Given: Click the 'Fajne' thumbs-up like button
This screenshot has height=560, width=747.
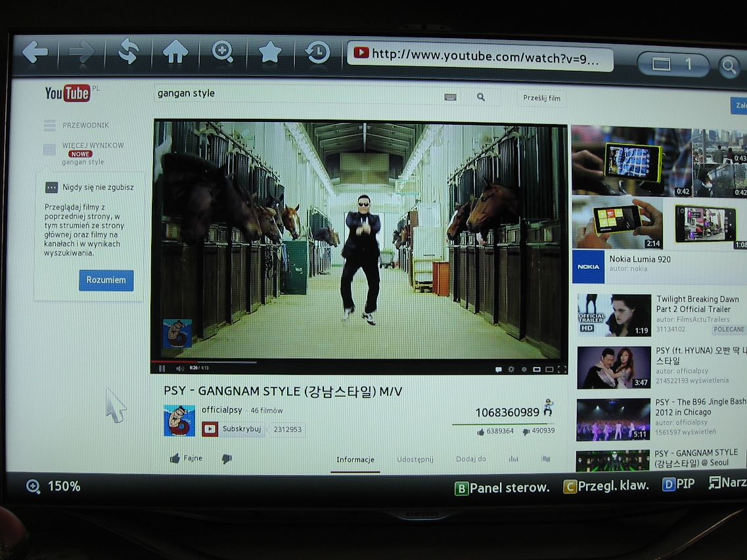Looking at the screenshot, I should tap(186, 458).
